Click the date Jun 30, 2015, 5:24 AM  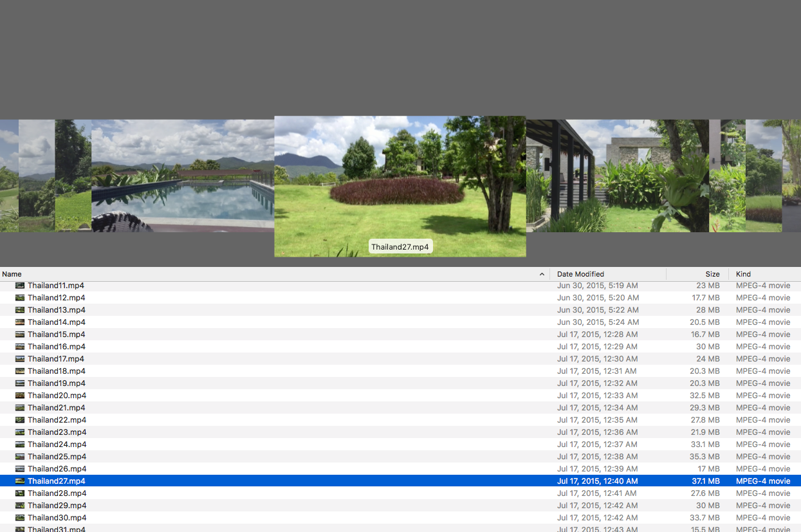[598, 322]
